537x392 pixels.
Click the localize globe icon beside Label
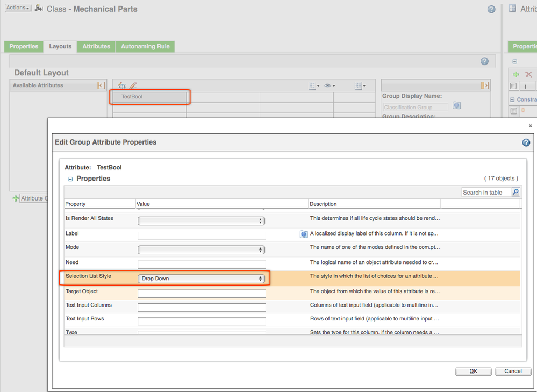(x=303, y=234)
